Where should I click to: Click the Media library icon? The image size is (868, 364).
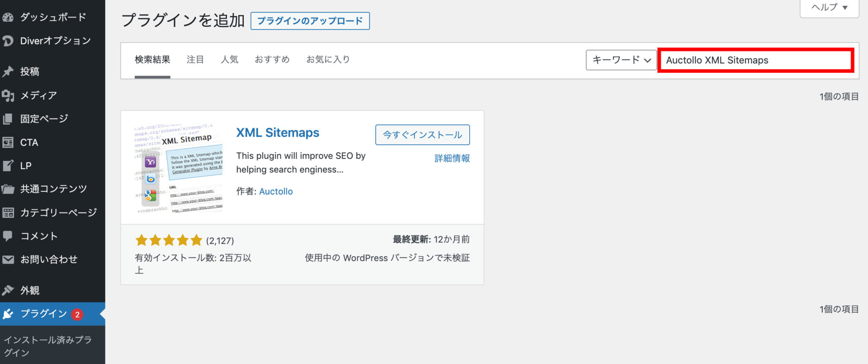[8, 95]
